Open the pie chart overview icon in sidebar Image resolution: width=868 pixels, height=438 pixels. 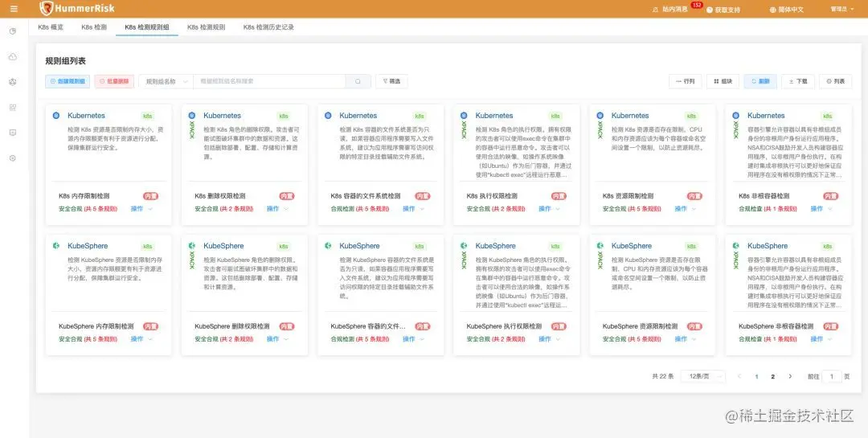click(x=13, y=31)
